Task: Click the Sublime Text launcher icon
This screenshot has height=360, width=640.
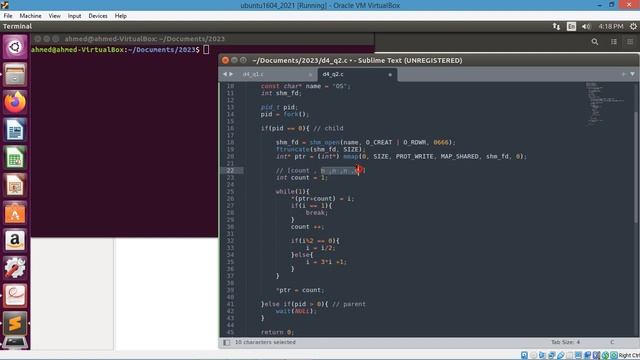Action: pyautogui.click(x=15, y=324)
